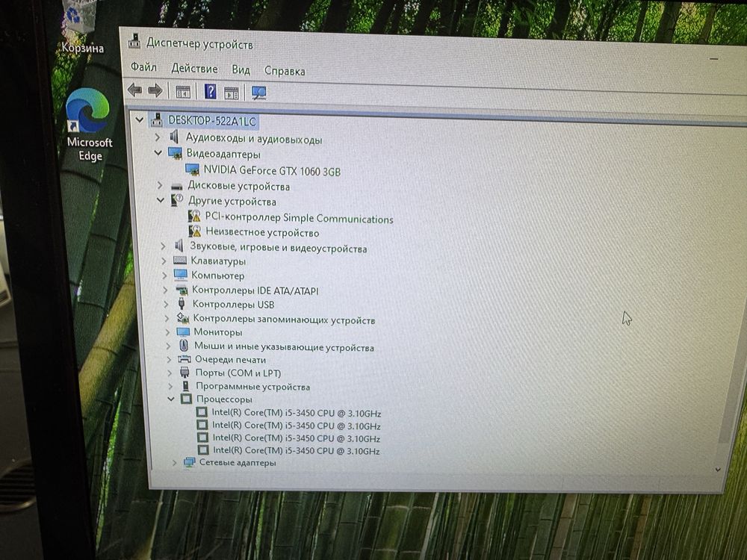The height and width of the screenshot is (560, 747).
Task: Click the Очереди печати printer icon
Action: pos(185,359)
